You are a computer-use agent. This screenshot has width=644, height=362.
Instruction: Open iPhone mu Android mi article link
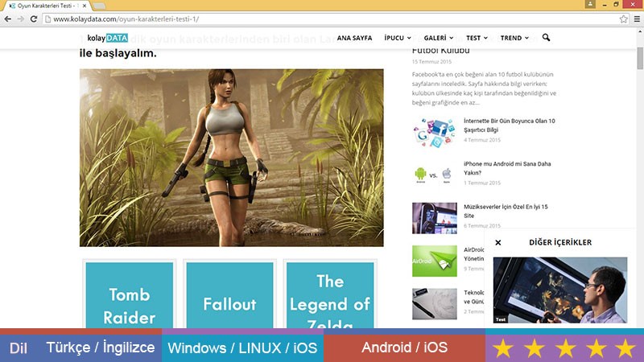tap(507, 168)
